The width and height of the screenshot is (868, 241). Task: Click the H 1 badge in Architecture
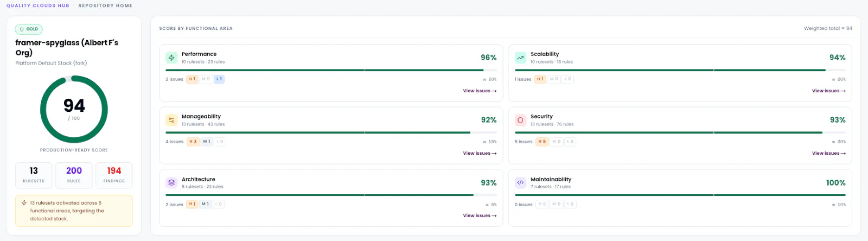pyautogui.click(x=192, y=204)
